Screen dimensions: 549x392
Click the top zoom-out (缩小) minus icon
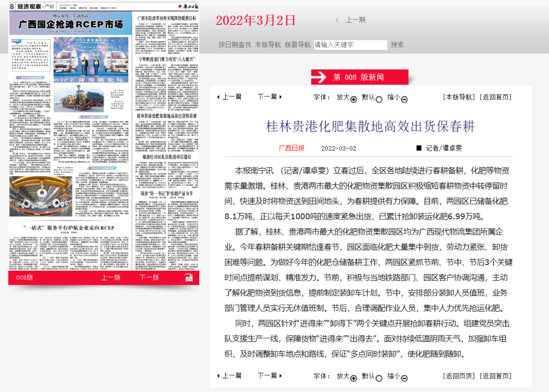[404, 100]
